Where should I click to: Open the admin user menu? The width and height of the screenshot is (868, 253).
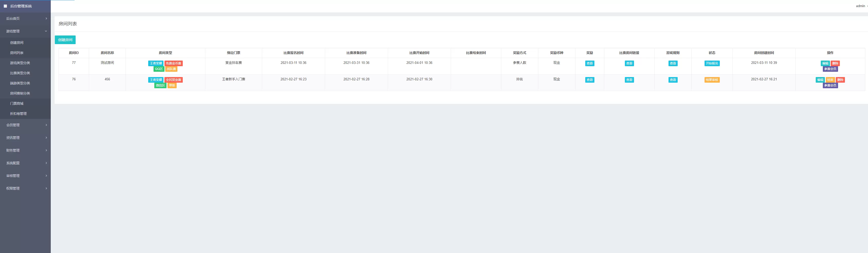861,6
